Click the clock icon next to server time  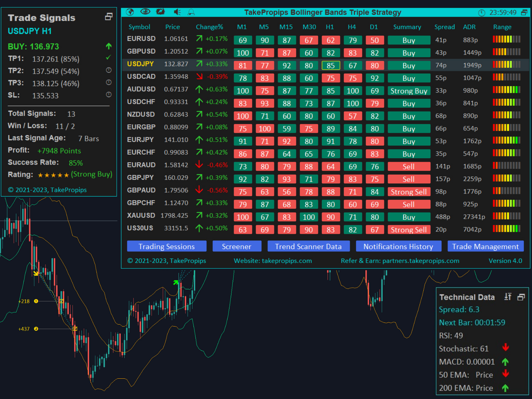[x=482, y=13]
